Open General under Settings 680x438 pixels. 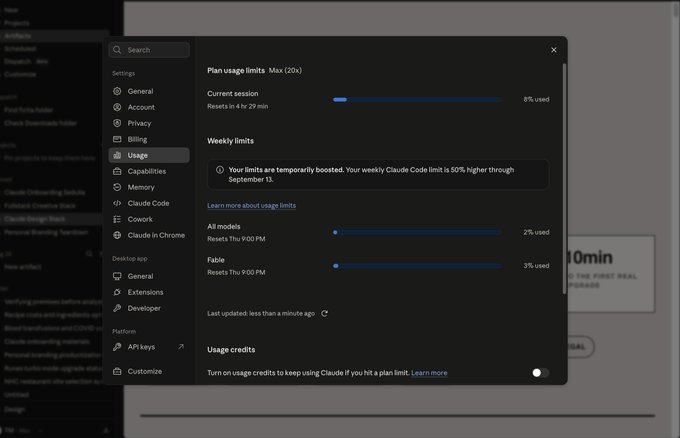point(149,91)
